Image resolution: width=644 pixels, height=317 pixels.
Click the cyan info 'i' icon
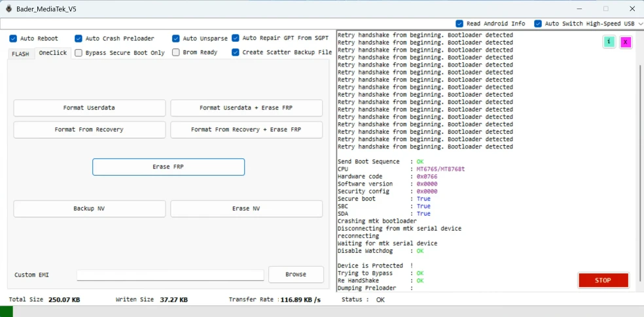(x=609, y=41)
